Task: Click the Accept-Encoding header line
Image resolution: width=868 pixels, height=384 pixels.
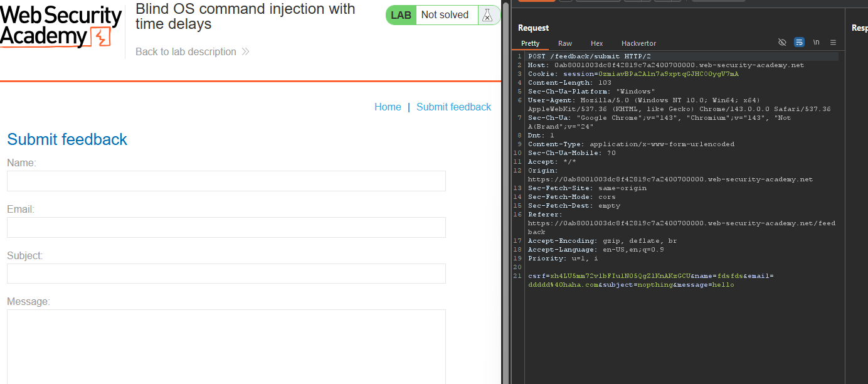Action: (602, 241)
